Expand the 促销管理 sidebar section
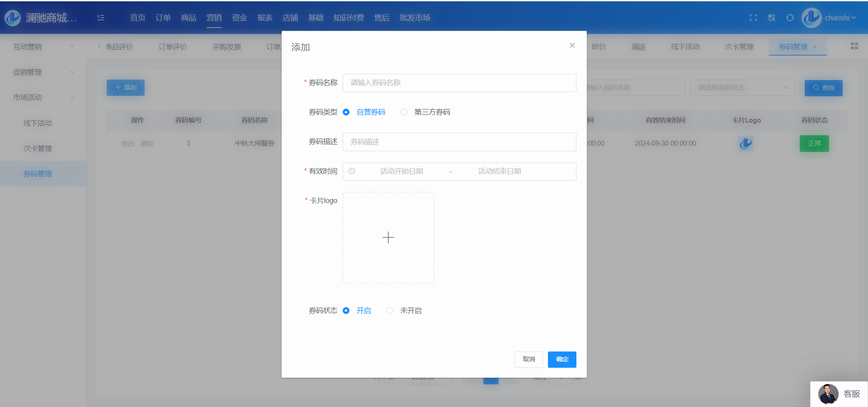 point(43,72)
